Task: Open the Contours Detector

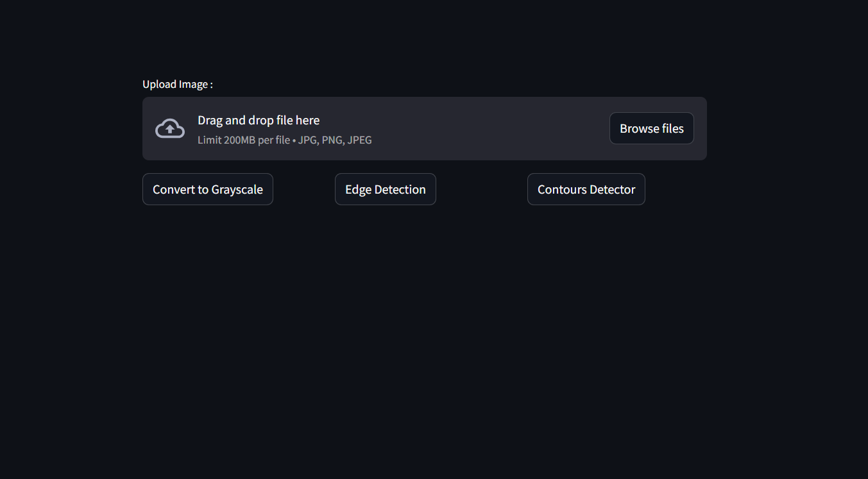Action: [x=586, y=189]
